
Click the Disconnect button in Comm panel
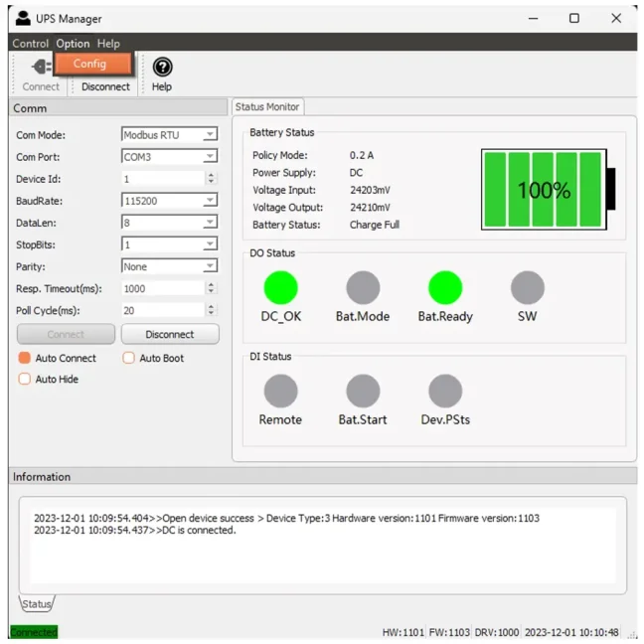click(x=170, y=334)
